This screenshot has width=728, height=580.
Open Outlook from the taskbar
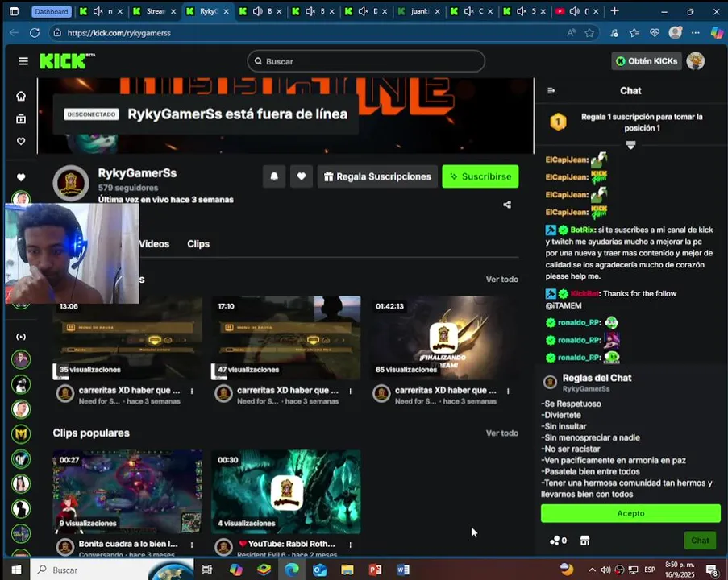(319, 570)
